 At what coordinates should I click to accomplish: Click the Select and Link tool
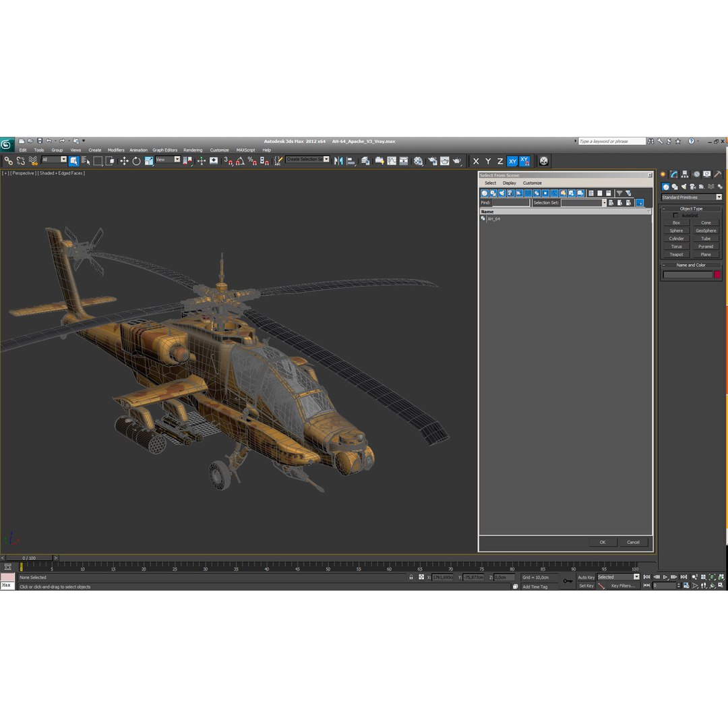(8, 161)
